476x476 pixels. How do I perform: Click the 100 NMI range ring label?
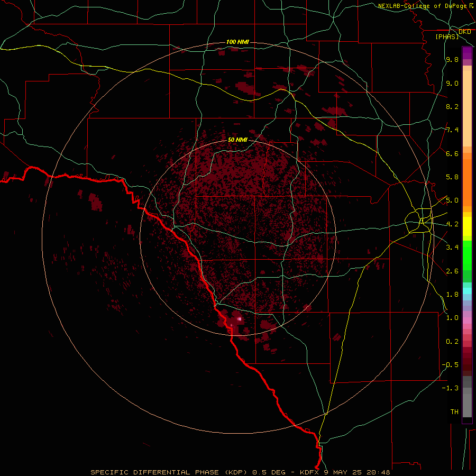coord(237,42)
